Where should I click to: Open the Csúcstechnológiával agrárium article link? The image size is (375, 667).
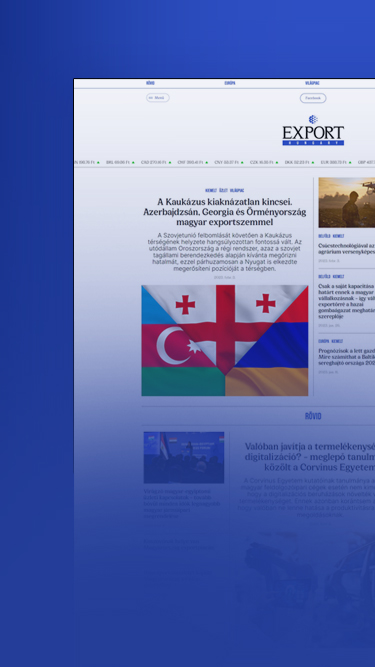pyautogui.click(x=347, y=249)
